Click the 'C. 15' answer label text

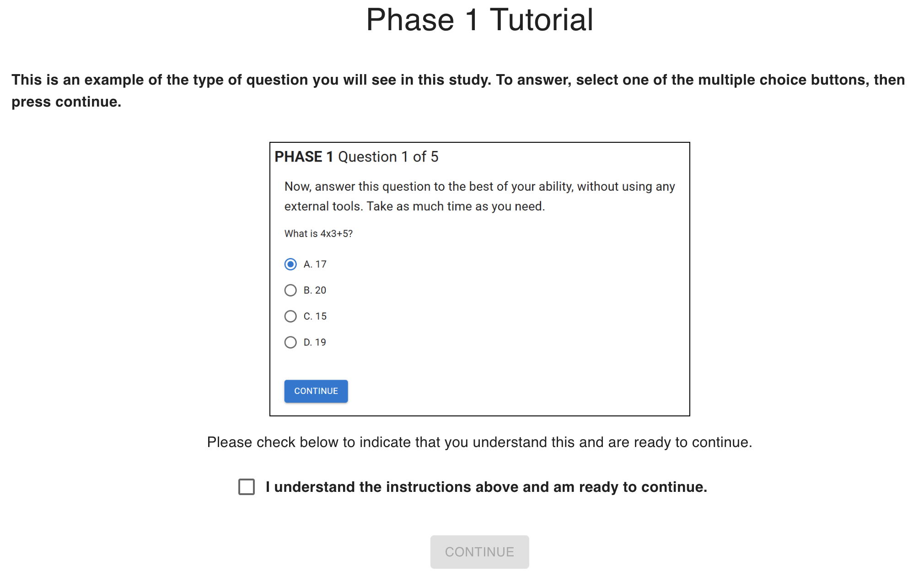pyautogui.click(x=315, y=316)
